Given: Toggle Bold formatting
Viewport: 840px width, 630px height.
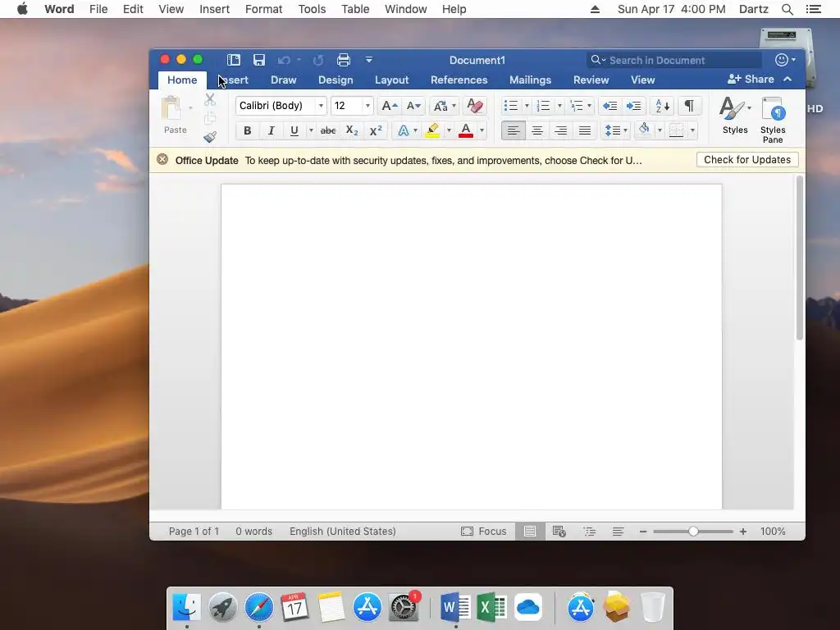Looking at the screenshot, I should point(247,130).
